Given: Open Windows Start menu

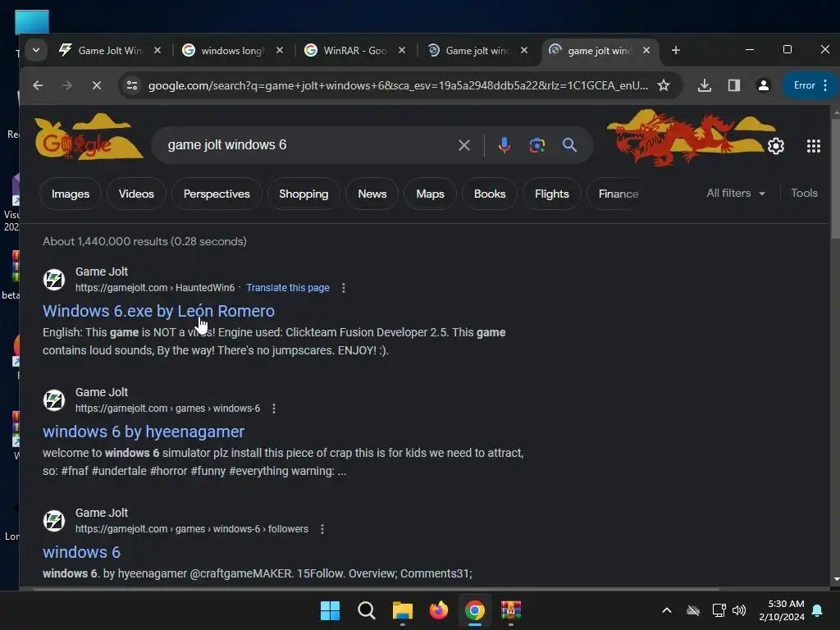Looking at the screenshot, I should (x=330, y=610).
